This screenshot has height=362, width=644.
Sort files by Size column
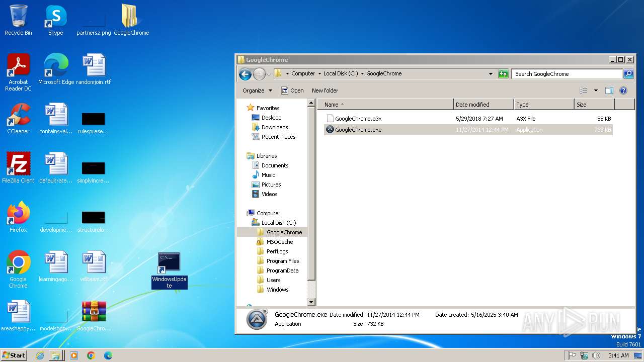coord(594,105)
